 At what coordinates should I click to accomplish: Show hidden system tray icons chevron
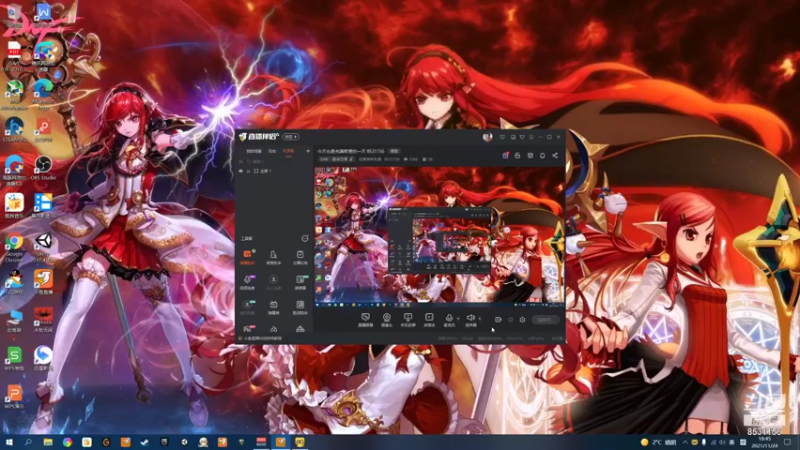coord(685,442)
